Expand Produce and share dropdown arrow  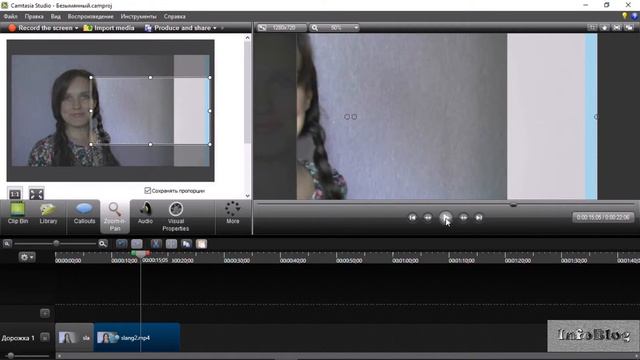click(x=215, y=28)
